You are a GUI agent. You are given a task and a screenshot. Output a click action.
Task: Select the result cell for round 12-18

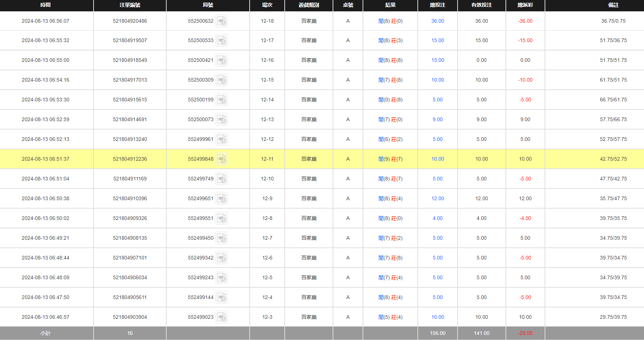click(390, 21)
